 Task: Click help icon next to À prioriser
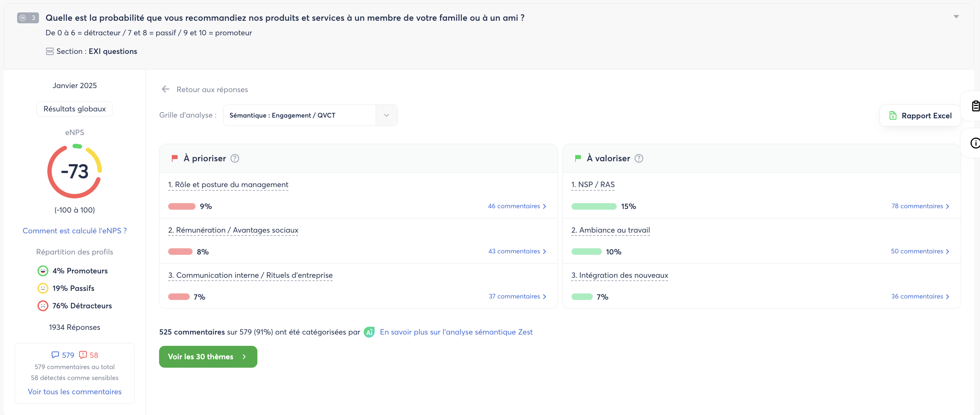pyautogui.click(x=235, y=158)
